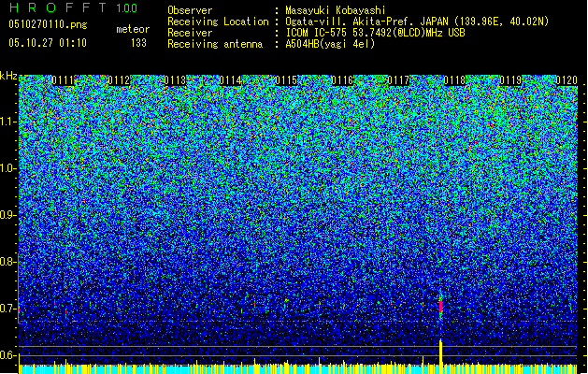588x374 pixels.
Task: Click the meteor count value 133
Action: coord(138,43)
